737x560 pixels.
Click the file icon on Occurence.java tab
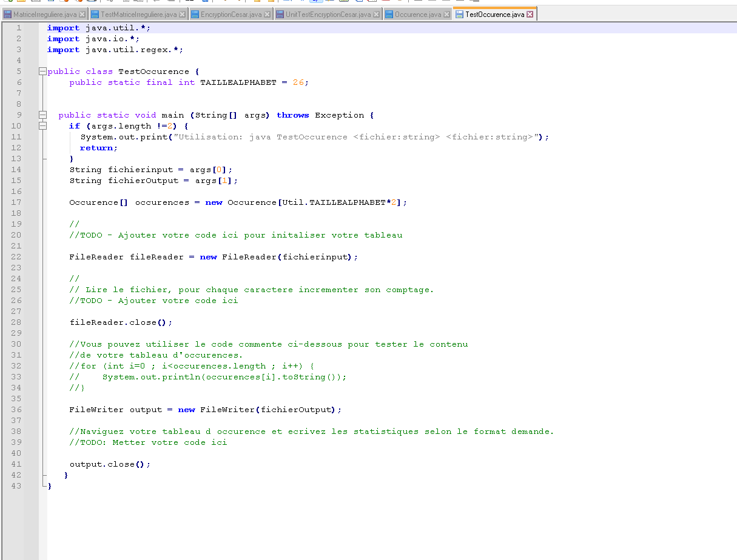click(389, 15)
